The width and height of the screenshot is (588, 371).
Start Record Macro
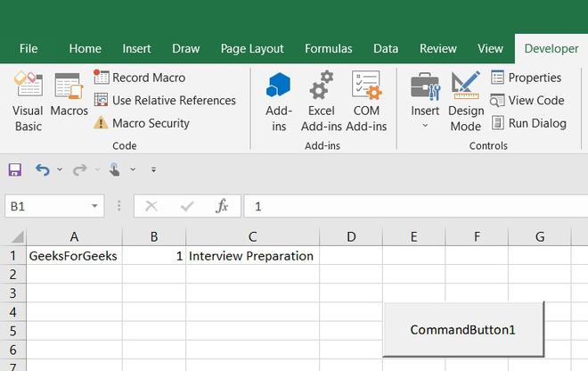click(140, 78)
